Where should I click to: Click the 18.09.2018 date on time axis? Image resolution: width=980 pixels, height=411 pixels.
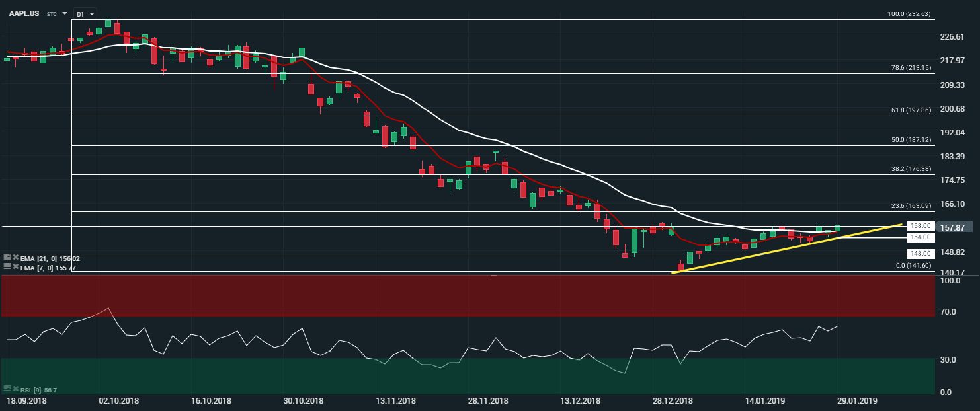click(26, 401)
